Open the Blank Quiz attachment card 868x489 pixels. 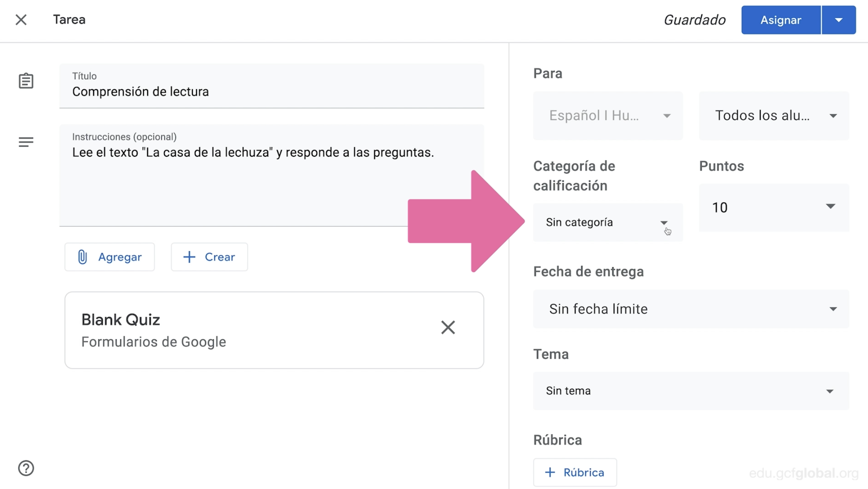tap(274, 330)
